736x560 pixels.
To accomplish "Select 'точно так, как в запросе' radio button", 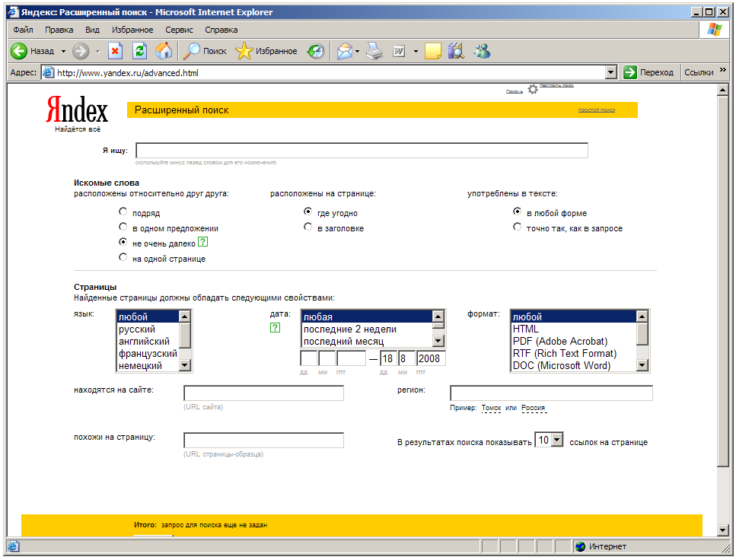I will pos(518,227).
